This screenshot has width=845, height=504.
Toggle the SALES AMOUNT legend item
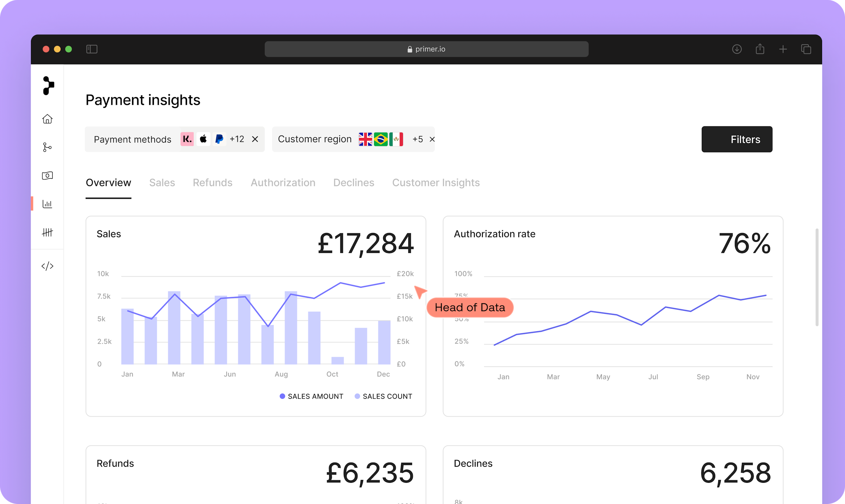tap(311, 396)
